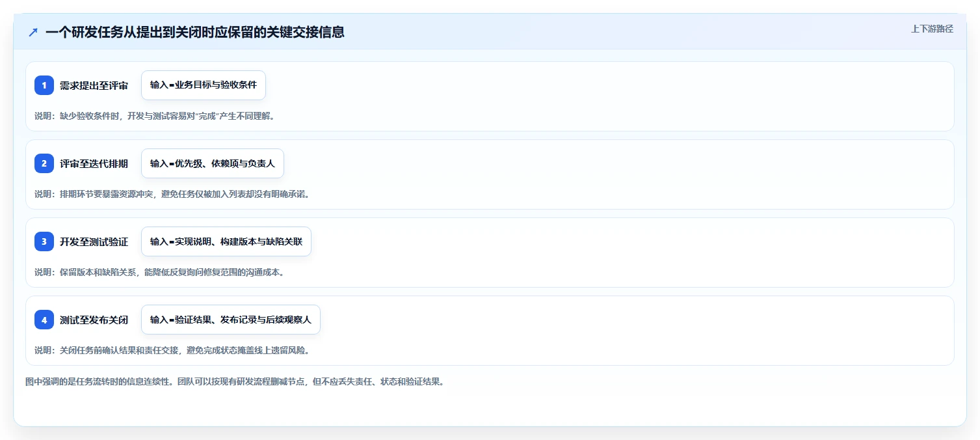The width and height of the screenshot is (980, 440).
Task: Click the step 1 number badge
Action: [44, 85]
